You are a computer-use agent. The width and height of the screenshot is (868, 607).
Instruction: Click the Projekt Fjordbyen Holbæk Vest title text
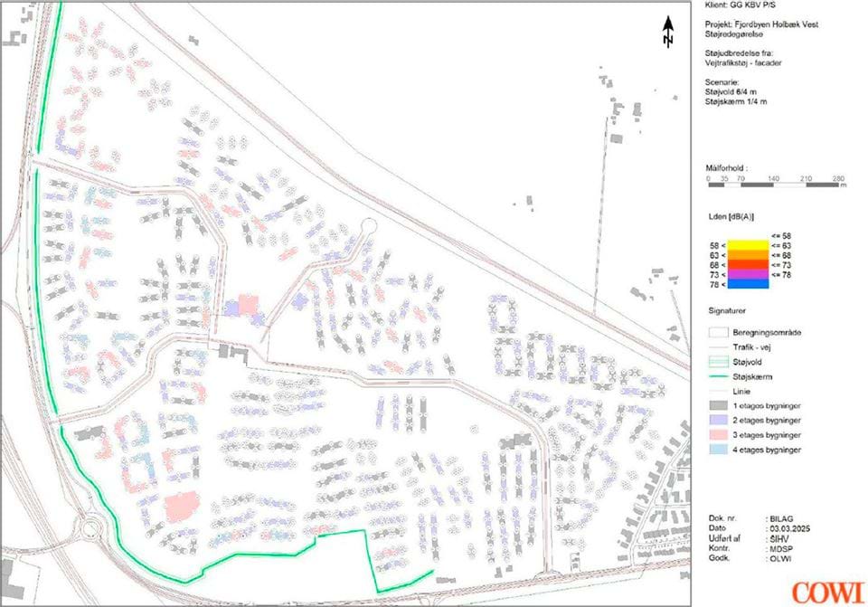(x=761, y=25)
